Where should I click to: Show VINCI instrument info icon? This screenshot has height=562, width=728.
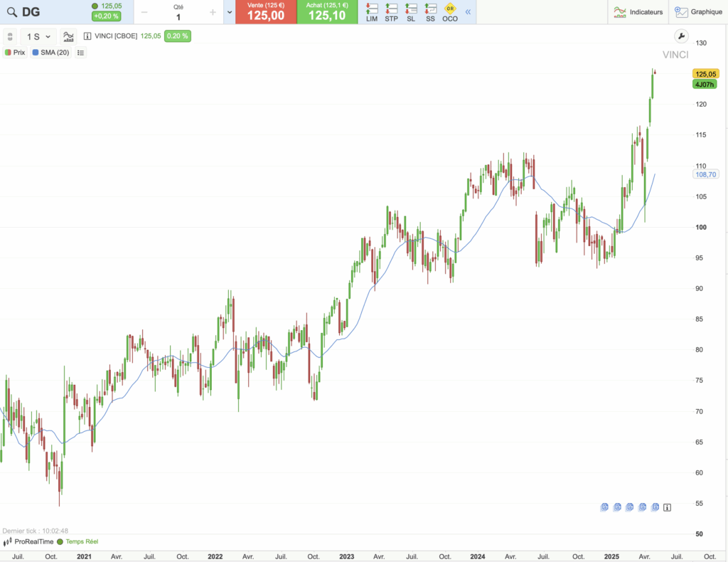point(87,36)
